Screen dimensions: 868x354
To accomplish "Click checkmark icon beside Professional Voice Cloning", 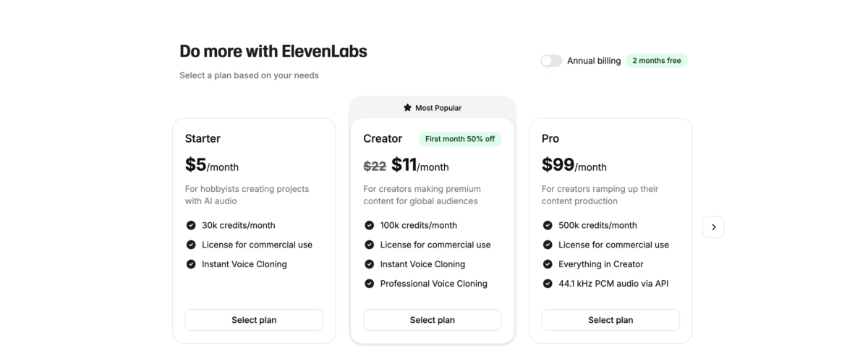I will point(369,284).
